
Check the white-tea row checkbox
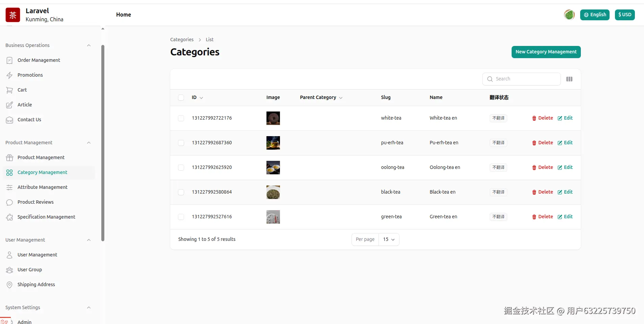point(181,118)
